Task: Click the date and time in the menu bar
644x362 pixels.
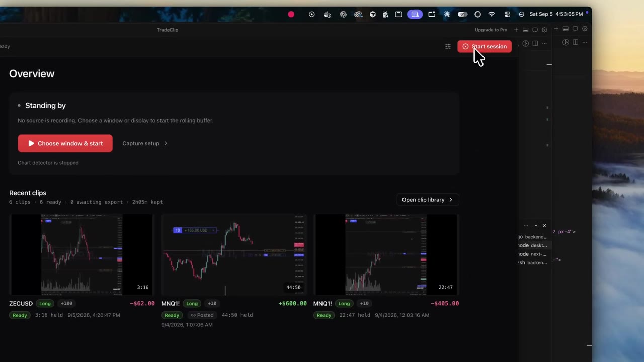Action: click(556, 14)
